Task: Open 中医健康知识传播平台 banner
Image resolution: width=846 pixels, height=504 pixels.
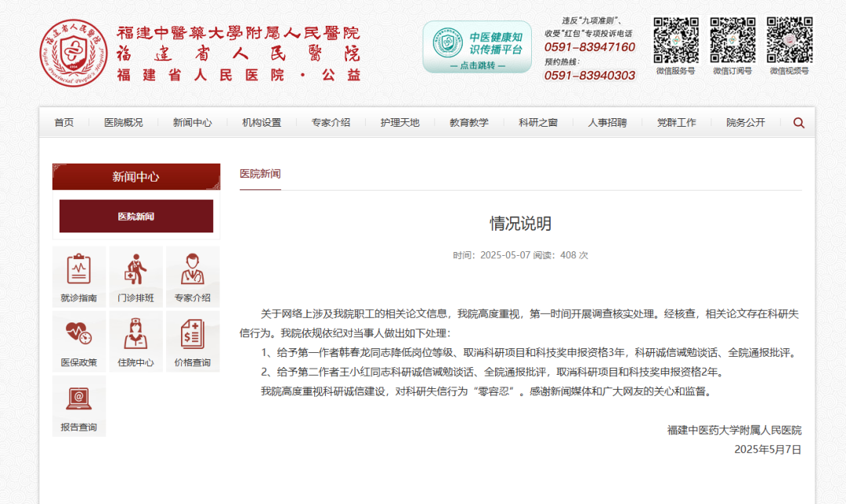Action: [x=477, y=47]
